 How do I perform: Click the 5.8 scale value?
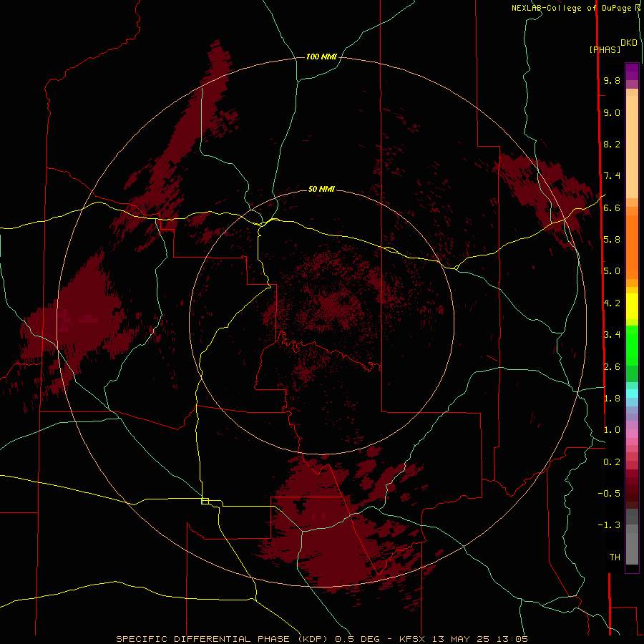point(612,239)
